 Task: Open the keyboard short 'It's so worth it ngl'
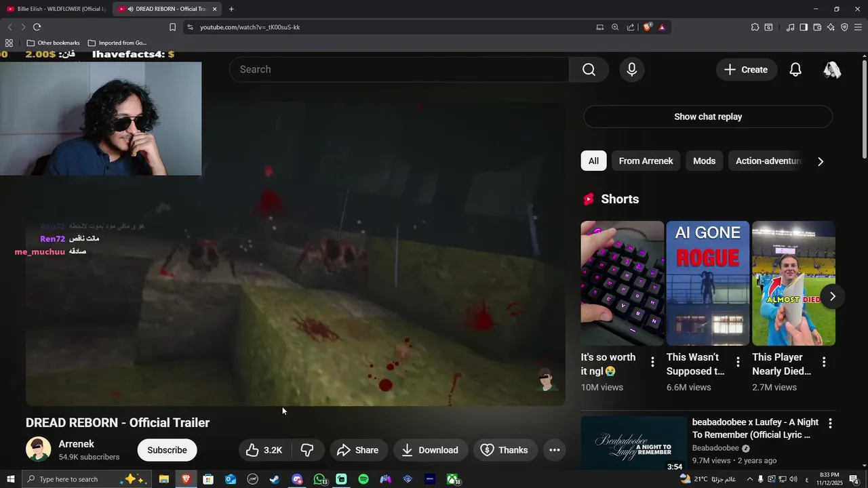(623, 283)
